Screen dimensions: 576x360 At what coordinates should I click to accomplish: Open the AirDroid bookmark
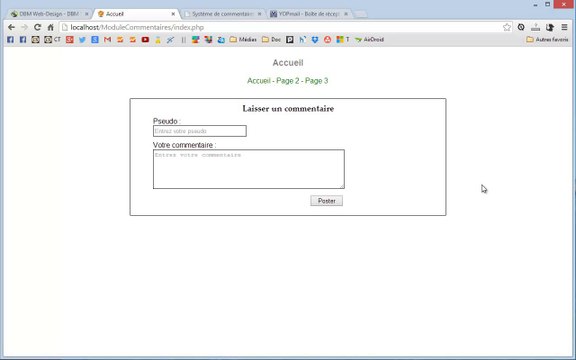click(x=369, y=39)
